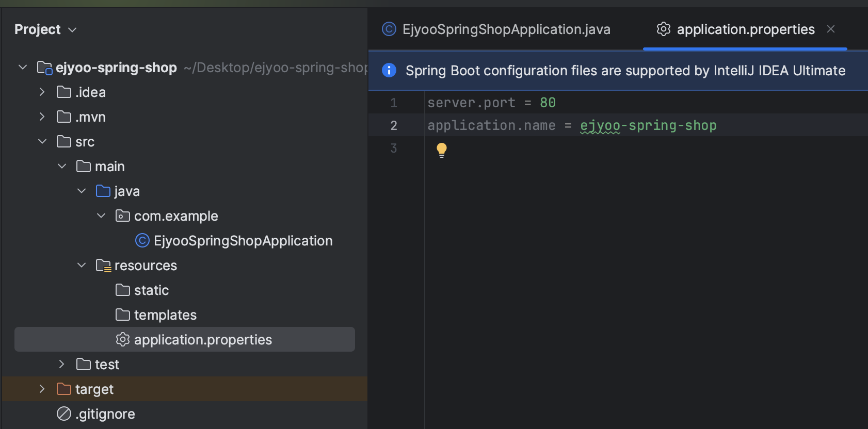Click the application.name key text
Image resolution: width=868 pixels, height=429 pixels.
coord(491,126)
